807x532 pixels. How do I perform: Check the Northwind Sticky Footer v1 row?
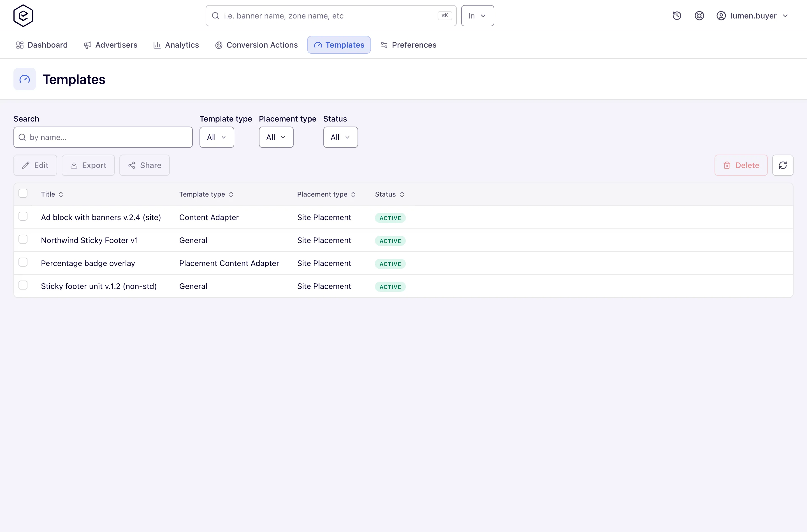(23, 239)
